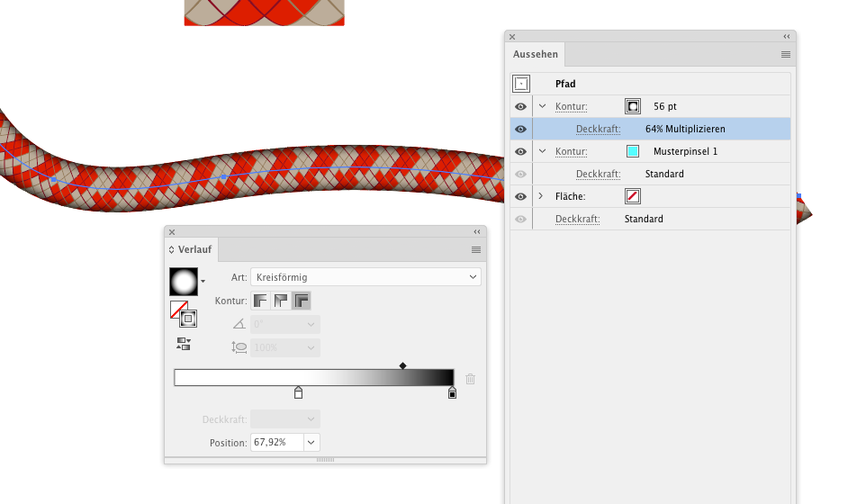857x504 pixels.
Task: Select the black gradient stop
Action: pyautogui.click(x=452, y=393)
